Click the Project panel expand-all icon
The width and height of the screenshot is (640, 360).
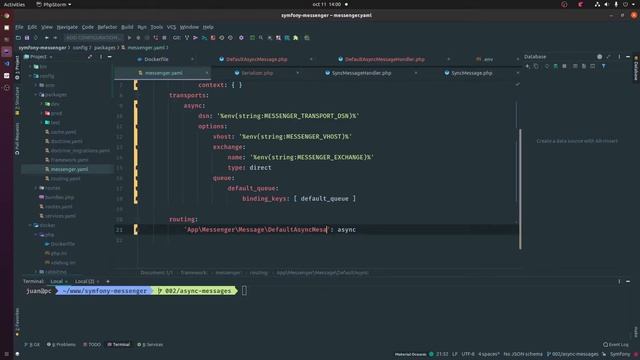pyautogui.click(x=90, y=57)
